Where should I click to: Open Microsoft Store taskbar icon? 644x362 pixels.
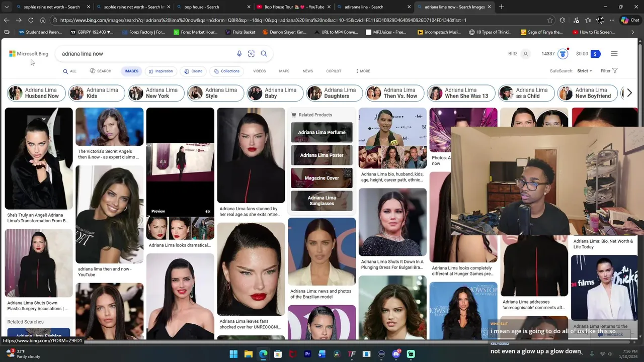278,354
